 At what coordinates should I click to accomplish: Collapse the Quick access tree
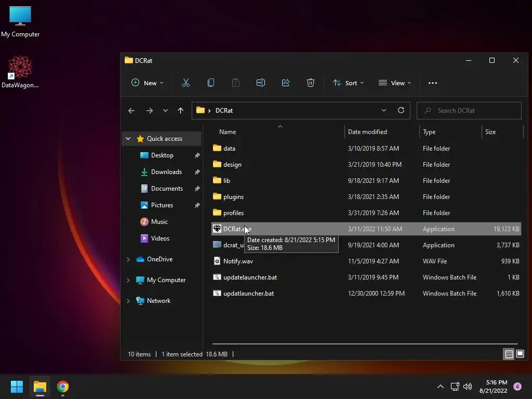[x=128, y=139]
